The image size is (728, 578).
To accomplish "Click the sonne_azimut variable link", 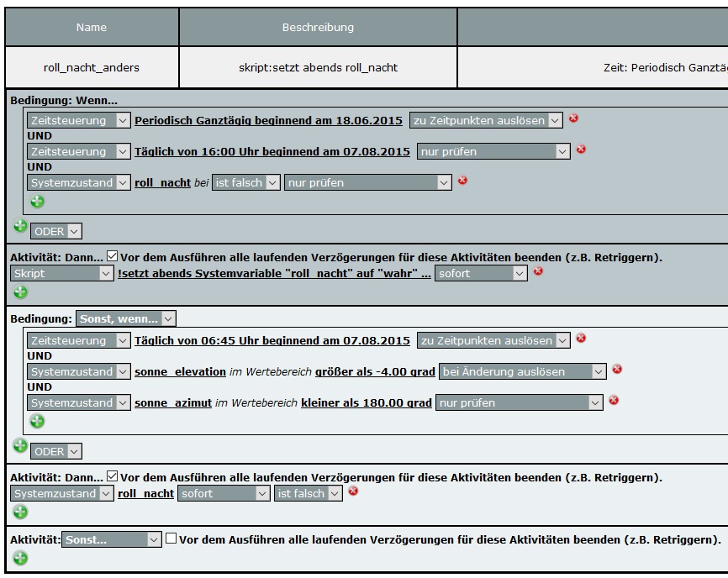I will [x=173, y=403].
